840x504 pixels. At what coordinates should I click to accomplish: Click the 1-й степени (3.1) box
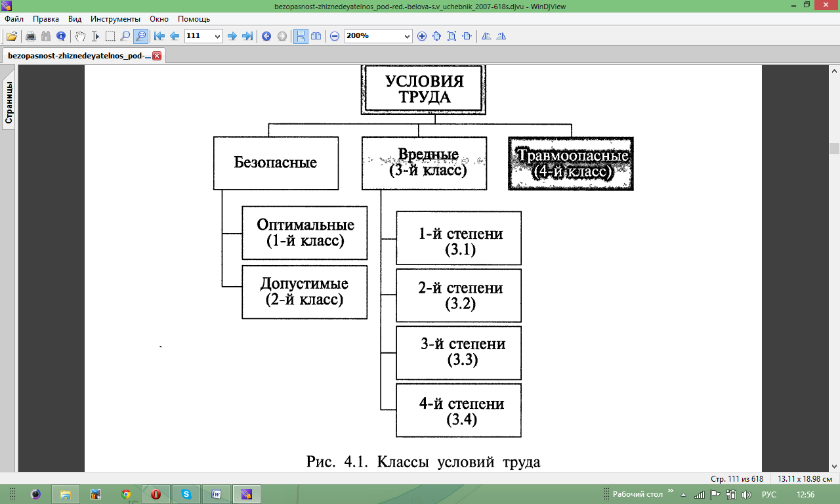click(459, 238)
